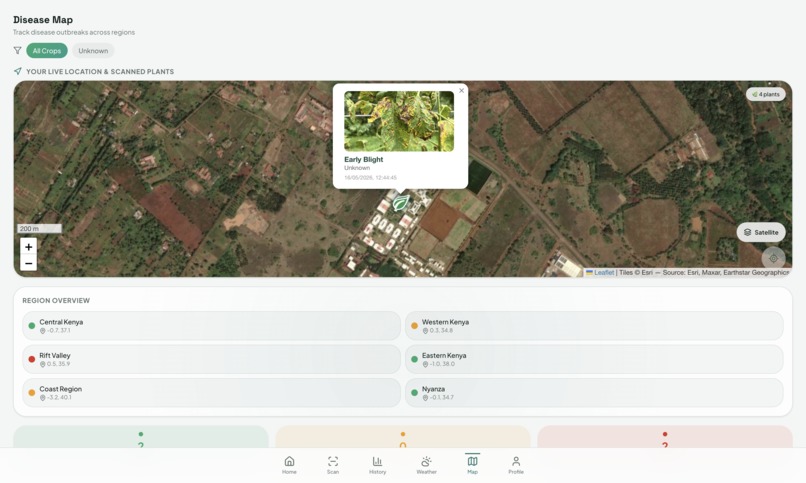Select the Western Kenya region
Image resolution: width=806 pixels, height=483 pixels.
click(594, 325)
